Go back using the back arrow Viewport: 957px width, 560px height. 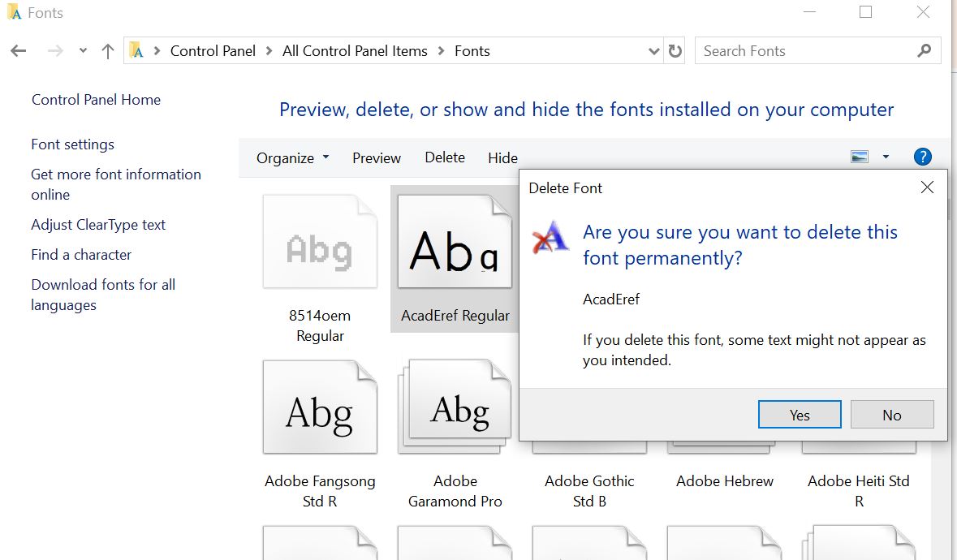pyautogui.click(x=18, y=50)
